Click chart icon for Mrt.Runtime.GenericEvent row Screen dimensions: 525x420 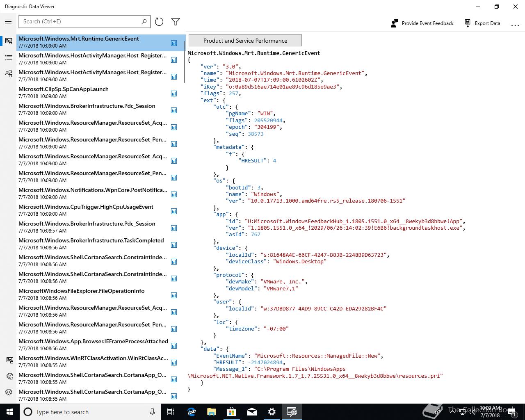coord(174,43)
